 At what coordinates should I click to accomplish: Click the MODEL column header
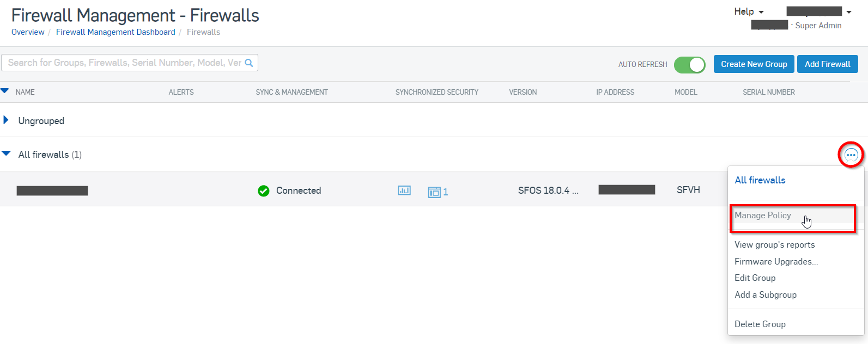click(x=685, y=92)
